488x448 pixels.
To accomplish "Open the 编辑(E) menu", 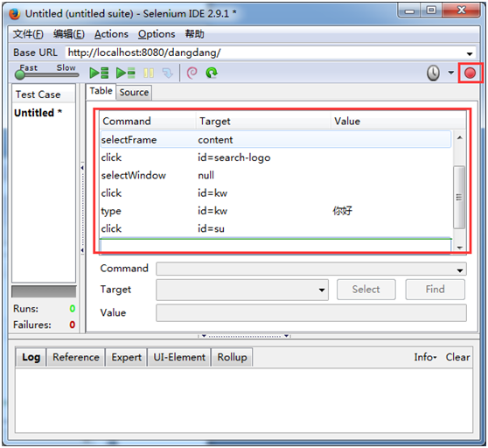I will point(69,34).
